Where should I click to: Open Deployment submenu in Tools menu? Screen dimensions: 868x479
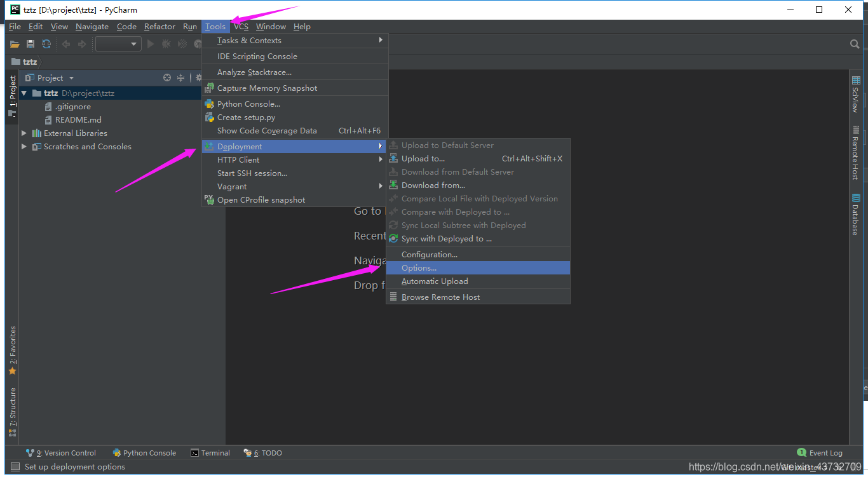tap(295, 146)
